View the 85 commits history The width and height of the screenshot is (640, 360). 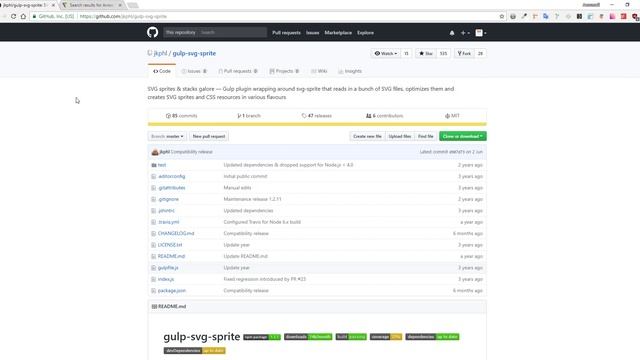point(182,116)
